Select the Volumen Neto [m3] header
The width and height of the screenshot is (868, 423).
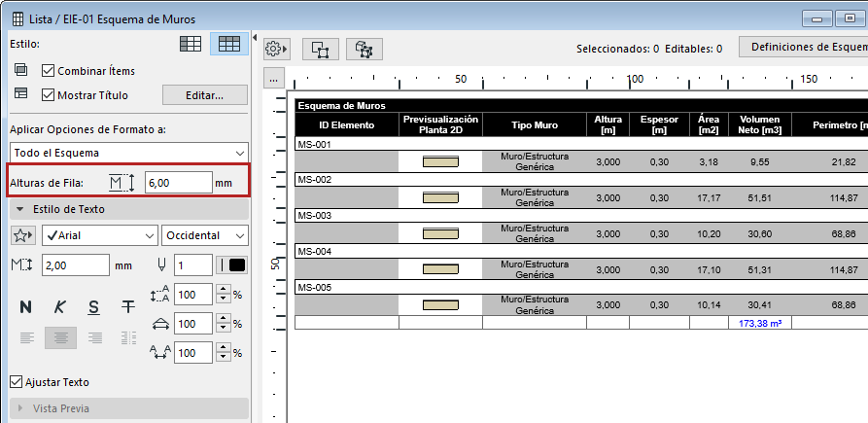tap(759, 124)
